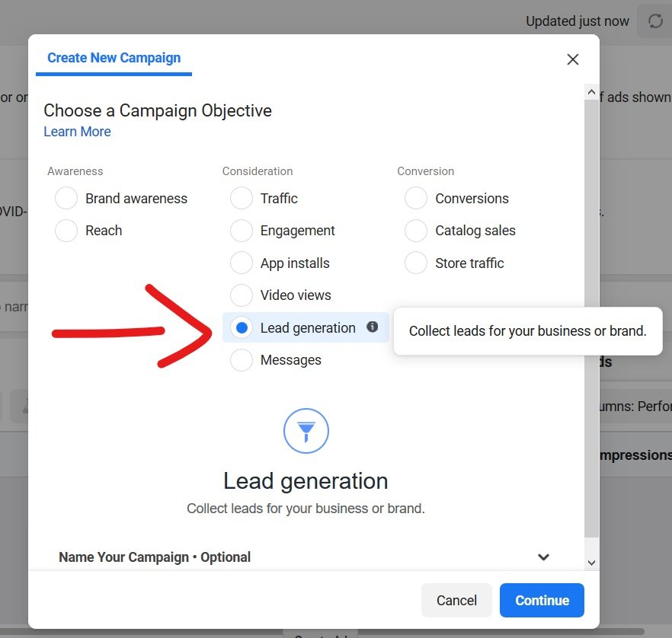
Task: Open the Create New Campaign tab
Action: [114, 58]
